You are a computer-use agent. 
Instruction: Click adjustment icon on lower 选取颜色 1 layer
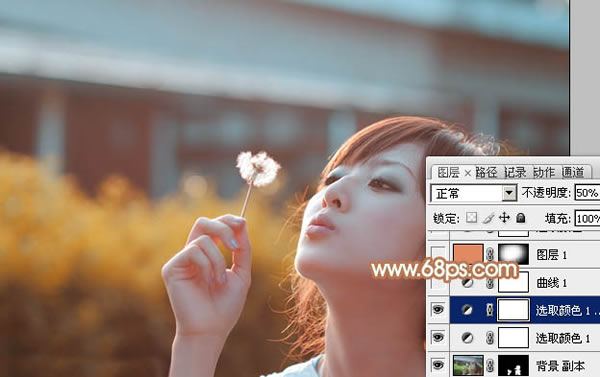click(x=467, y=338)
